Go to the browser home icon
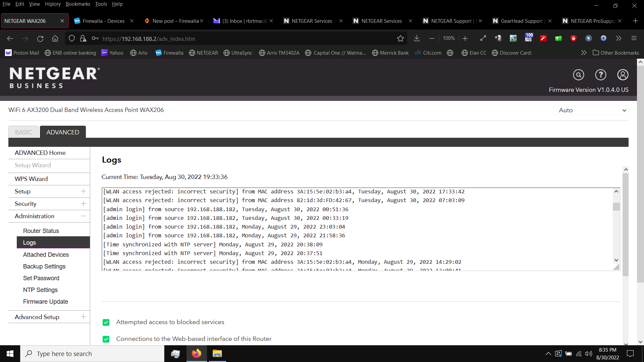This screenshot has height=362, width=644. point(55,39)
